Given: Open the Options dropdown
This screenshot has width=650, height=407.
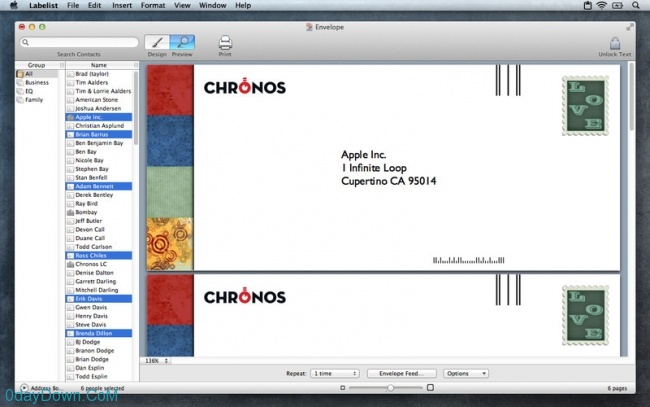Looking at the screenshot, I should click(466, 373).
